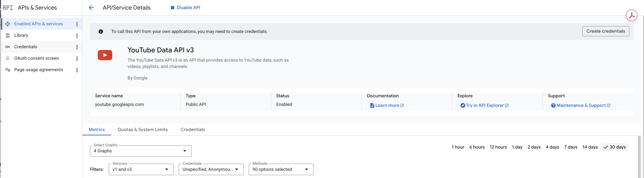
Task: Click the APIs & Services header title
Action: click(x=37, y=8)
